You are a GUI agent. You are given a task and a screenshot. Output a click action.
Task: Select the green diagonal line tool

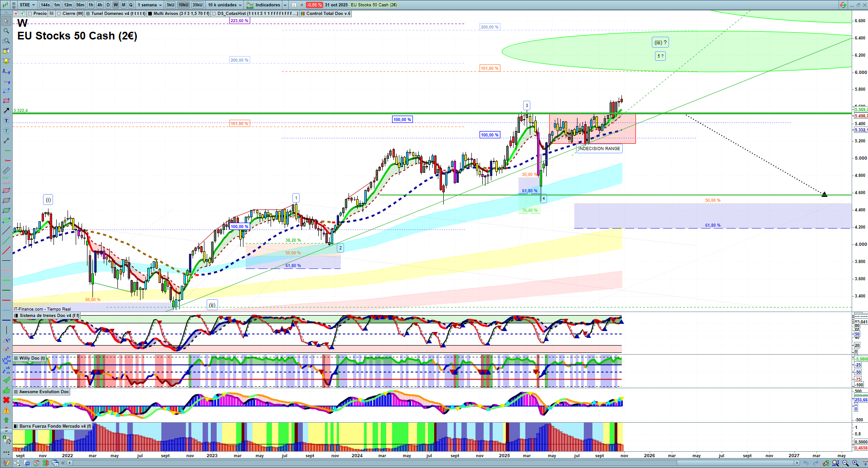point(6,240)
